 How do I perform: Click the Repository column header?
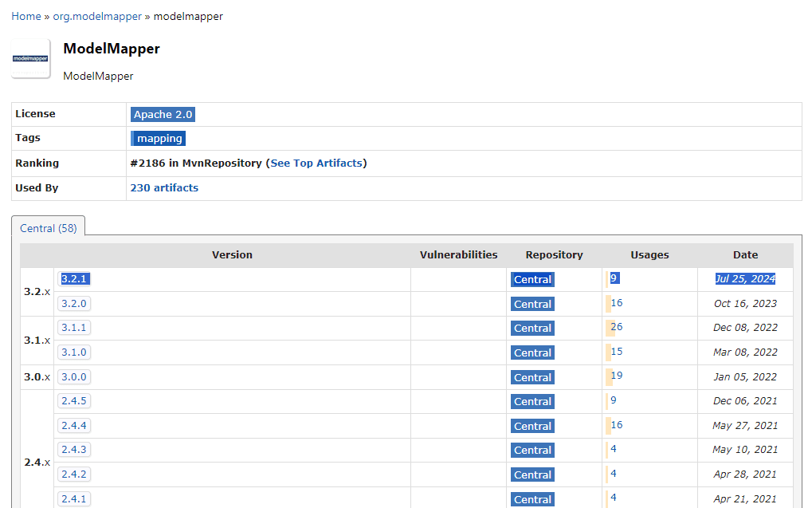(x=554, y=255)
